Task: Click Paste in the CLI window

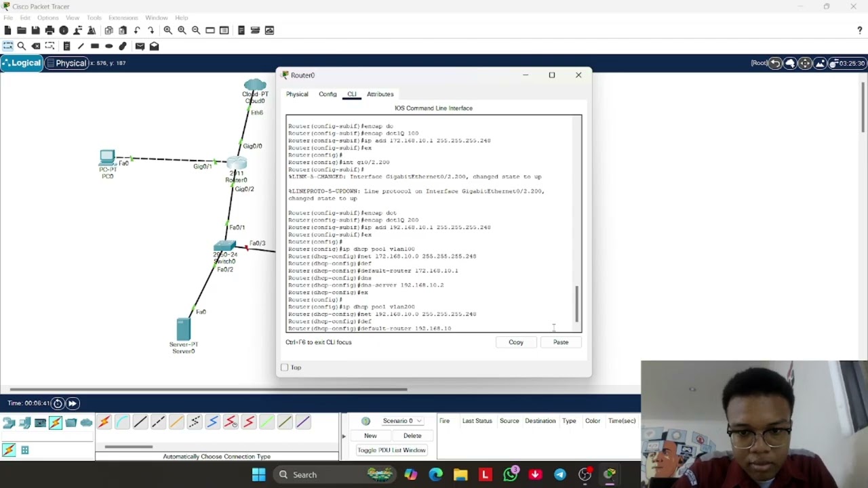Action: pos(561,342)
